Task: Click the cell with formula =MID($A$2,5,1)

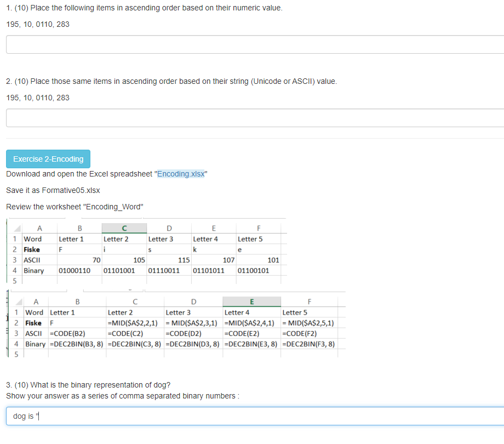Action: click(x=309, y=323)
